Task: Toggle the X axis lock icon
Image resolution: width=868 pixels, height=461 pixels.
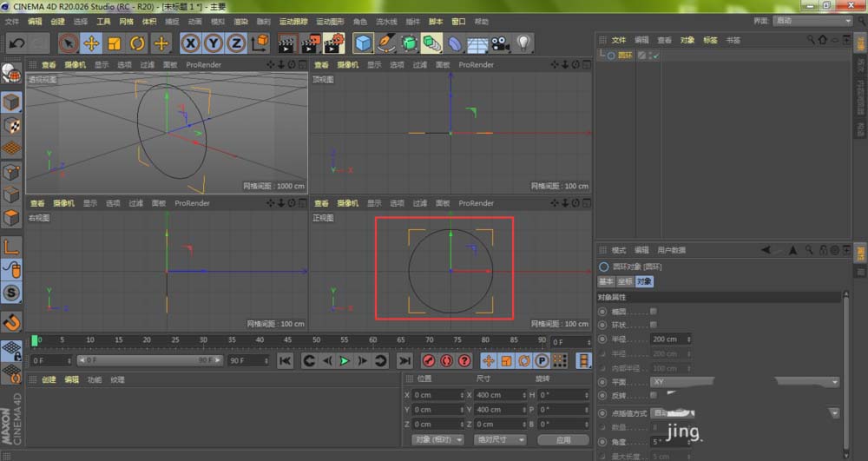Action: coord(190,43)
